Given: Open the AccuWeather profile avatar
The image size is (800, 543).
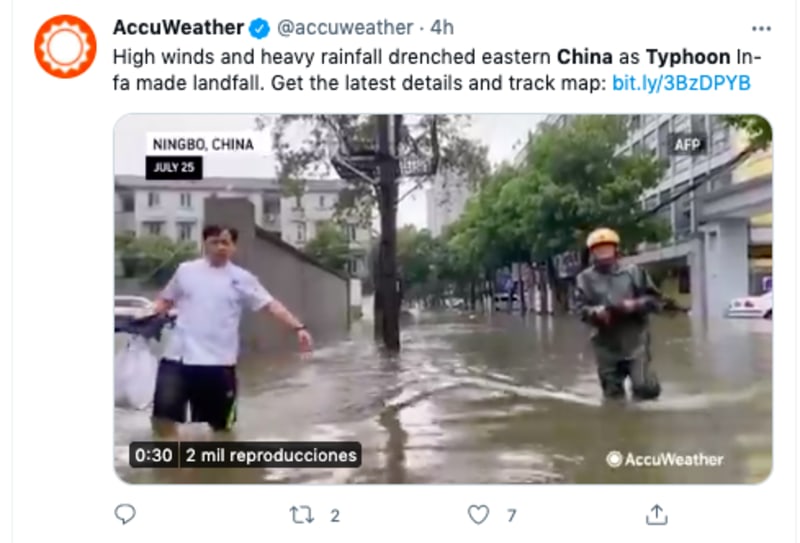Looking at the screenshot, I should point(65,46).
